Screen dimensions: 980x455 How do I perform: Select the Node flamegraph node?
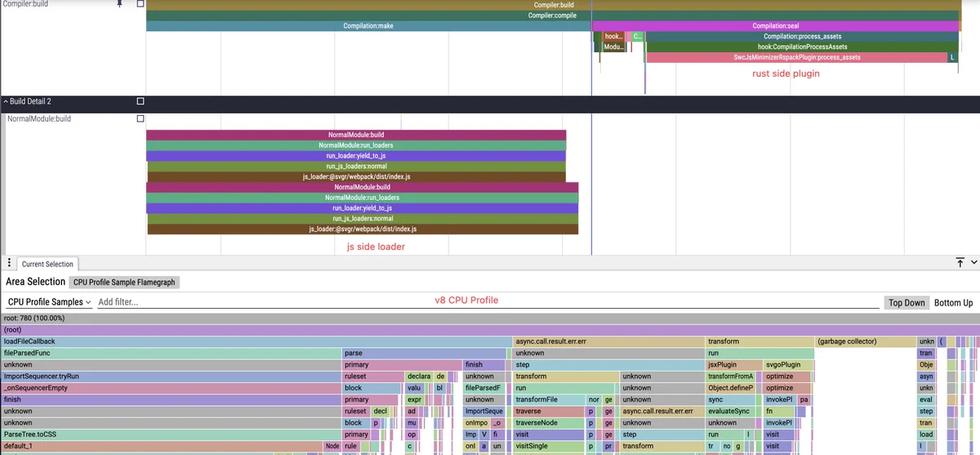click(x=332, y=446)
